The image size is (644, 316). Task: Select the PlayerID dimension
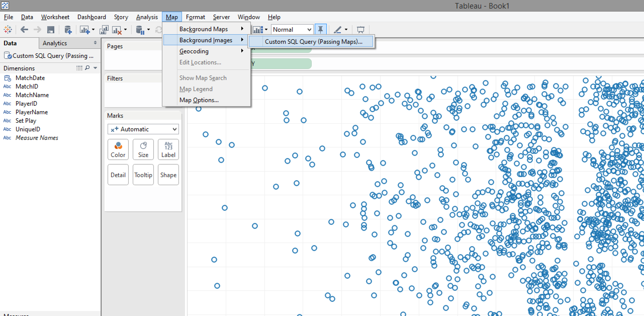point(26,104)
